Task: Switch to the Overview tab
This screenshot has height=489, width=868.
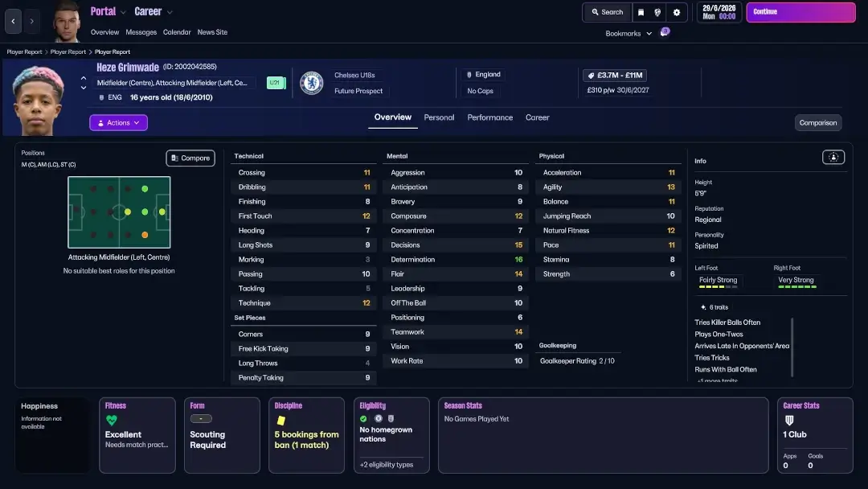Action: point(392,117)
